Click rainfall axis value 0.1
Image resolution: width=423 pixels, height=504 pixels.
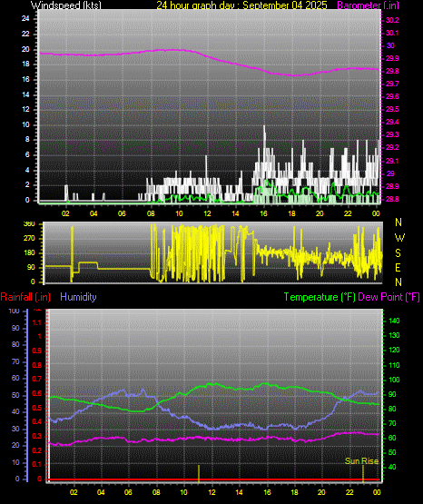coord(37,464)
